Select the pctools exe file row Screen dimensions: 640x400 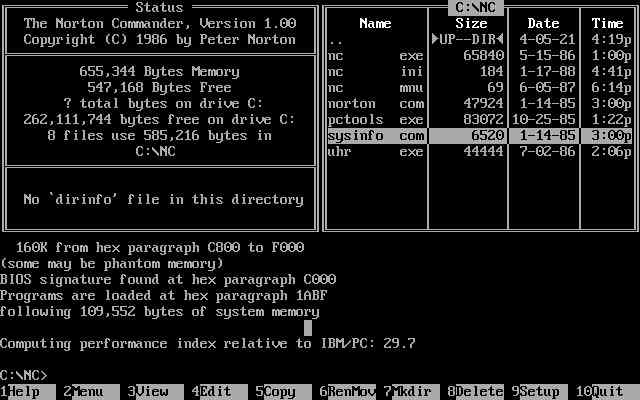point(480,120)
